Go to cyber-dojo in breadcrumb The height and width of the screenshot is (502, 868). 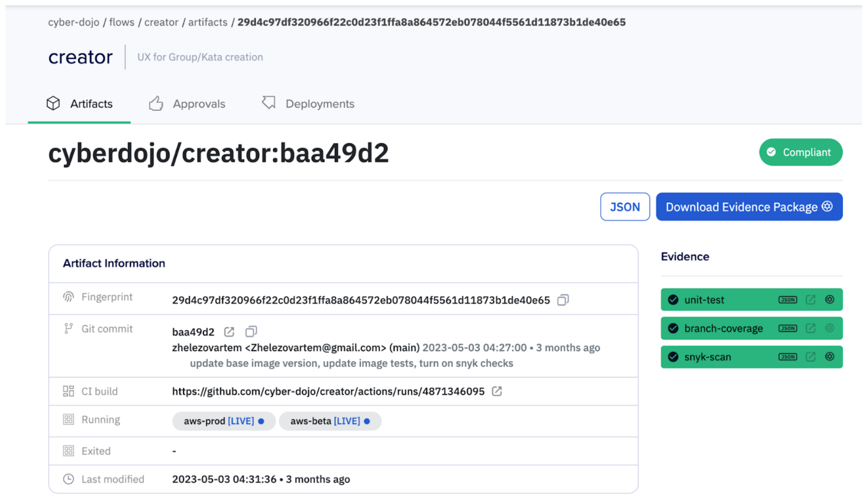click(x=74, y=22)
